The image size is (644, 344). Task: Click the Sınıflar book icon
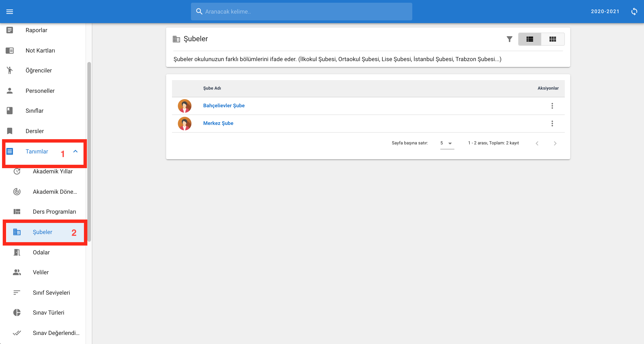coord(10,111)
